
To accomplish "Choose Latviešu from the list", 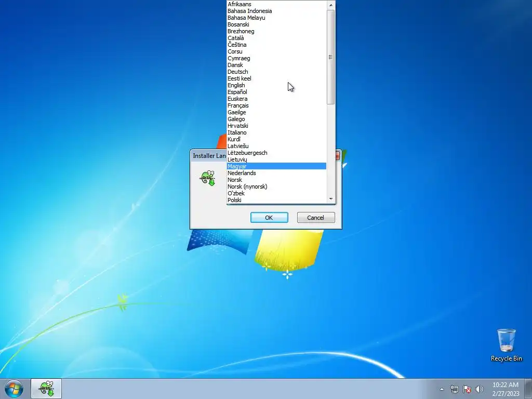I will (276, 146).
